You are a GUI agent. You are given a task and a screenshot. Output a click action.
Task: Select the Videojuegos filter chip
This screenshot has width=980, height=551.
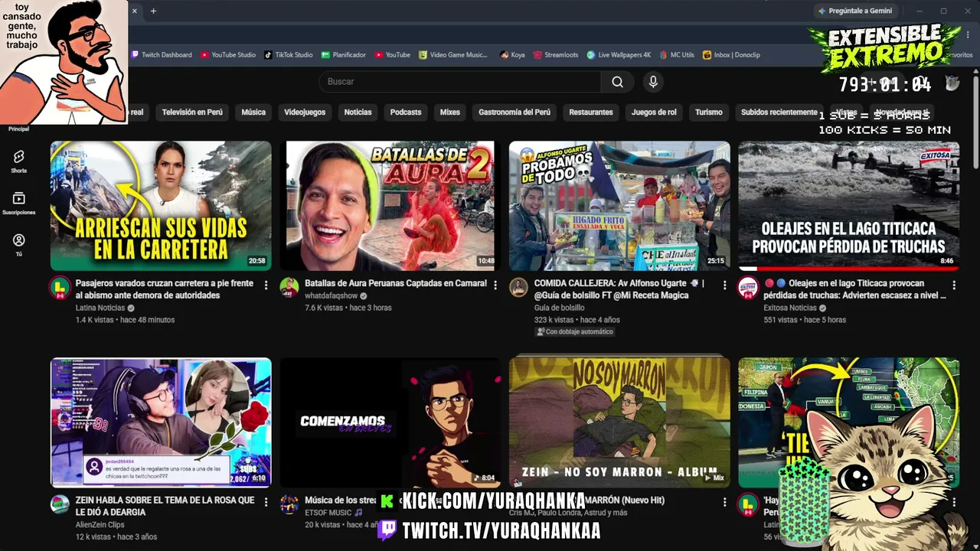pos(305,112)
